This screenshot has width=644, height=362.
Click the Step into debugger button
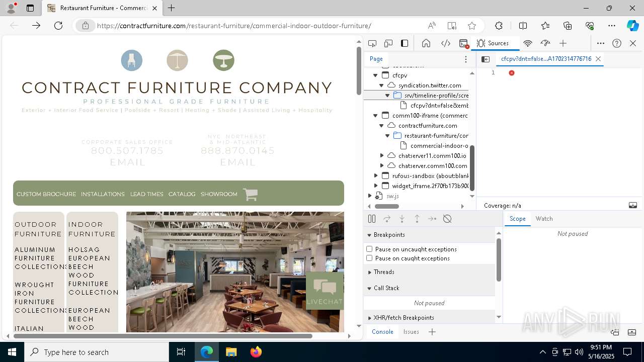tap(402, 219)
